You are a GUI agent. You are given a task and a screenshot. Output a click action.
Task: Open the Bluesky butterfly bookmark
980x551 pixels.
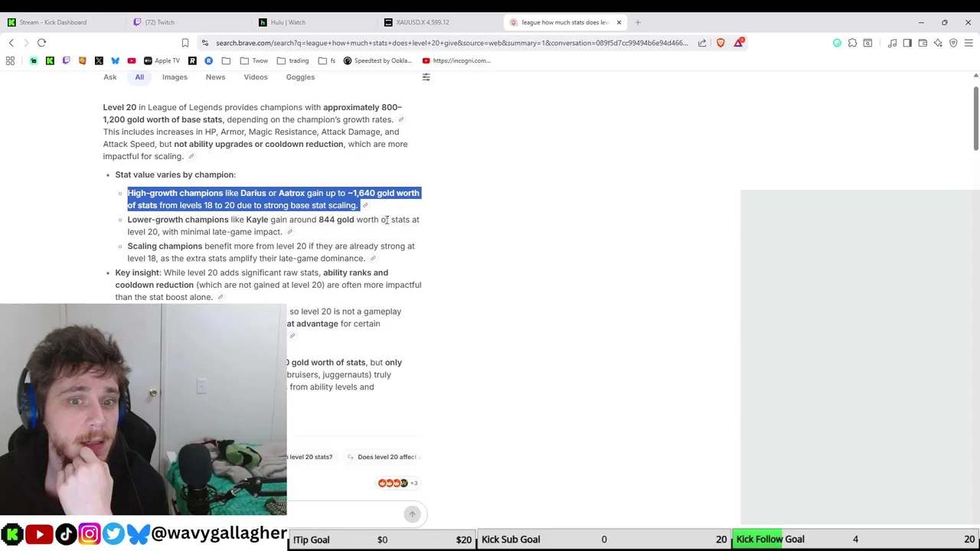[115, 60]
